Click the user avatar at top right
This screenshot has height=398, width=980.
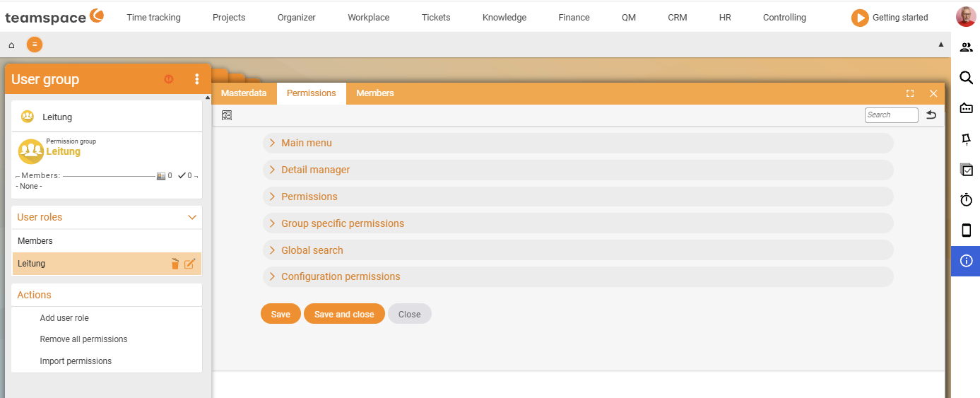[x=965, y=17]
